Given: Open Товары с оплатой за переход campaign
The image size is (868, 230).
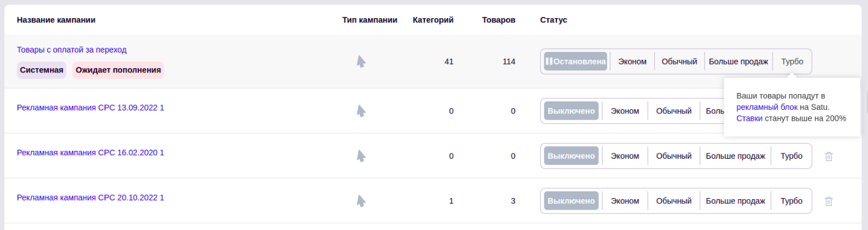Looking at the screenshot, I should tap(72, 50).
